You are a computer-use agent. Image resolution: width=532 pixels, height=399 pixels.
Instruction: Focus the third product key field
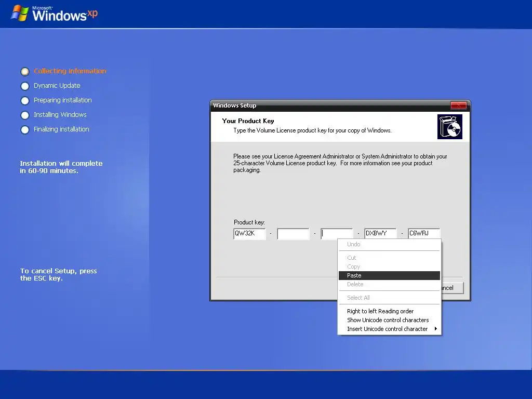click(337, 233)
